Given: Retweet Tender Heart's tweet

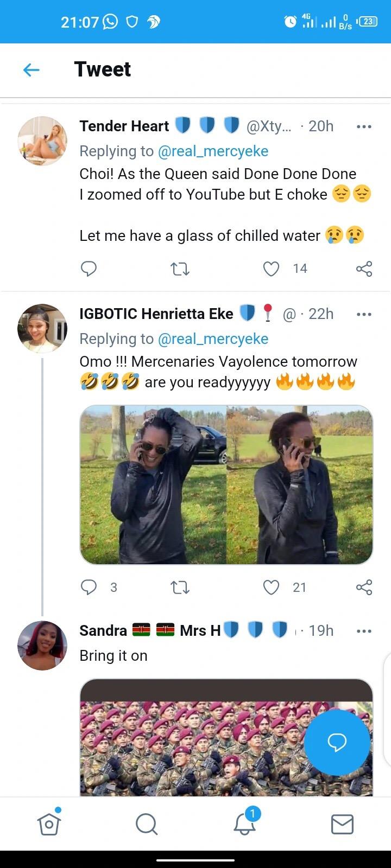Looking at the screenshot, I should pyautogui.click(x=180, y=269).
